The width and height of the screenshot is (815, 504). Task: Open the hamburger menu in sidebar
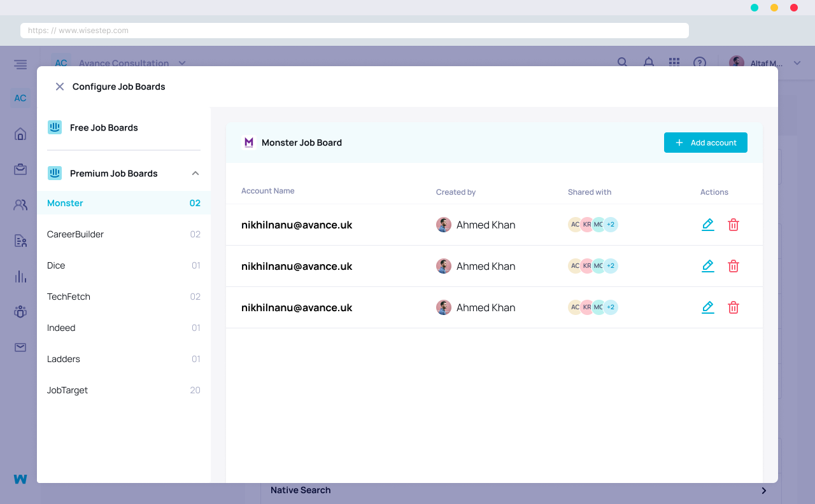[x=20, y=64]
